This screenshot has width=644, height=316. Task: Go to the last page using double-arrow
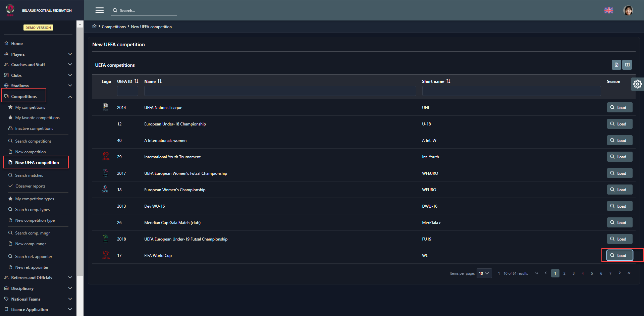(629, 273)
